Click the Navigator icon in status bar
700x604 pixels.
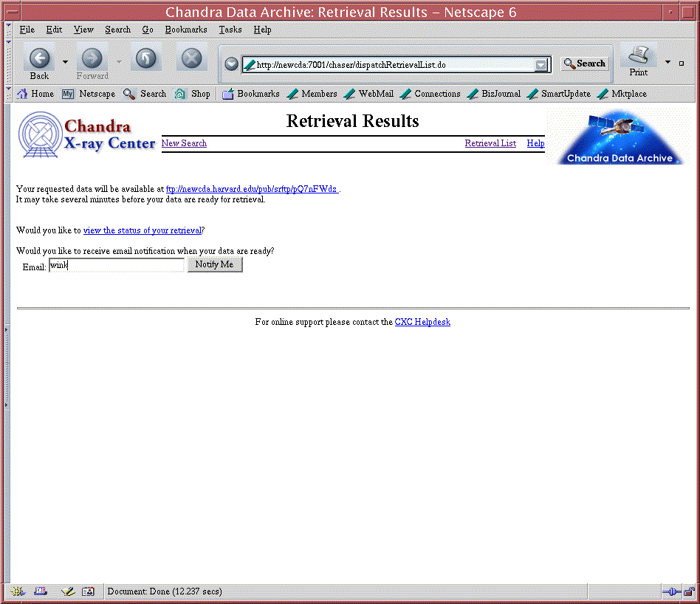pos(18,591)
